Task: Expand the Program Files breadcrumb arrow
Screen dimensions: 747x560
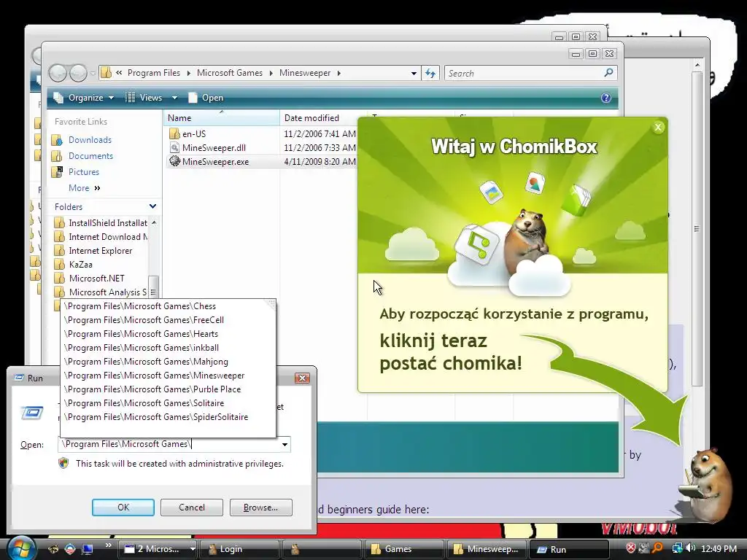Action: pyautogui.click(x=188, y=74)
